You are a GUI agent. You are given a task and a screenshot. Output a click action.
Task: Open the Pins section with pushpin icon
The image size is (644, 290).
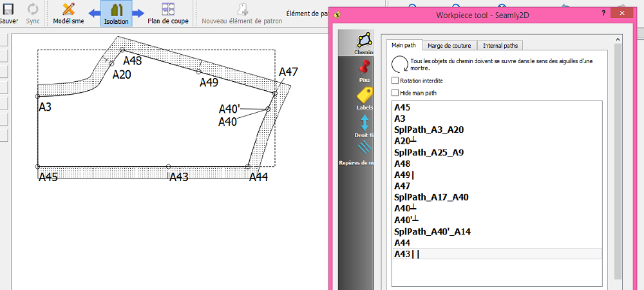(364, 70)
